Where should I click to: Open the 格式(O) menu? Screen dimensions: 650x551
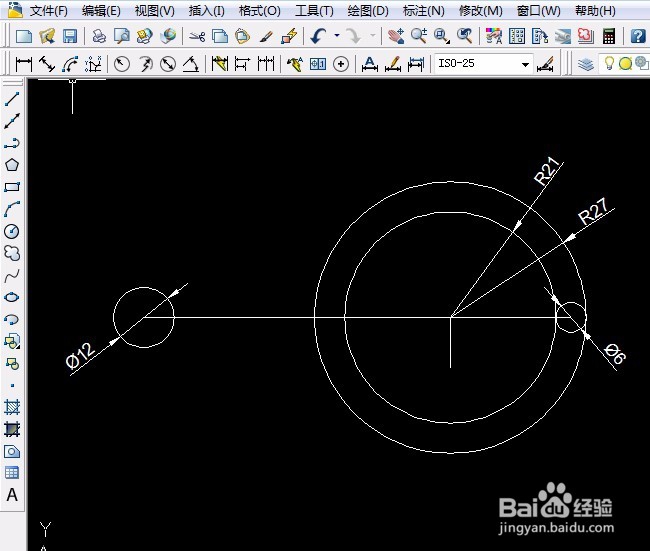(x=260, y=11)
